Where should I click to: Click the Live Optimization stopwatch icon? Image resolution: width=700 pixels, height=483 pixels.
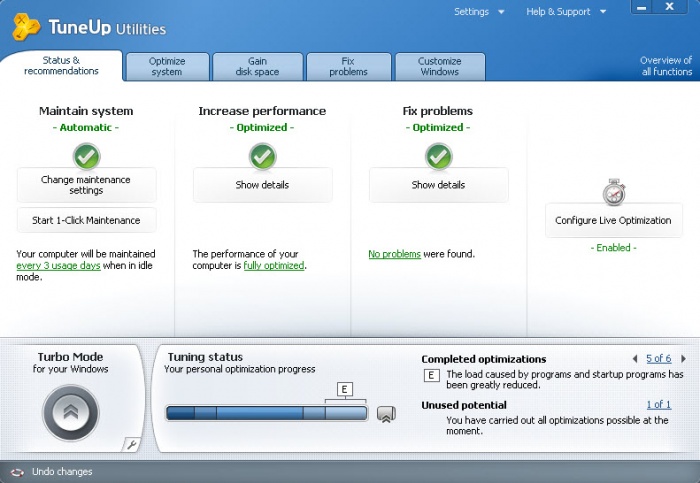614,192
